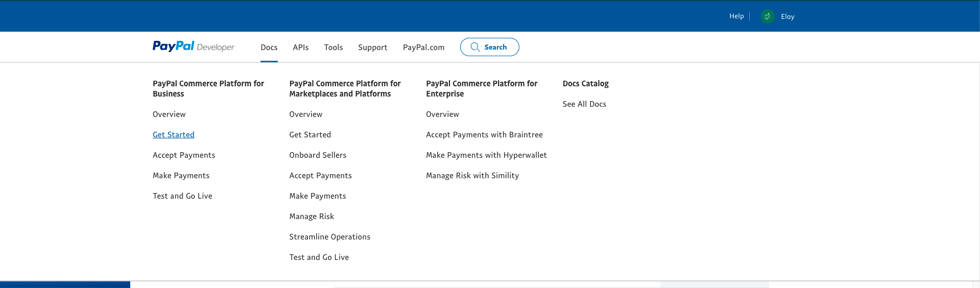980x288 pixels.
Task: Open Make Payments under Platform for Business
Action: tap(181, 176)
